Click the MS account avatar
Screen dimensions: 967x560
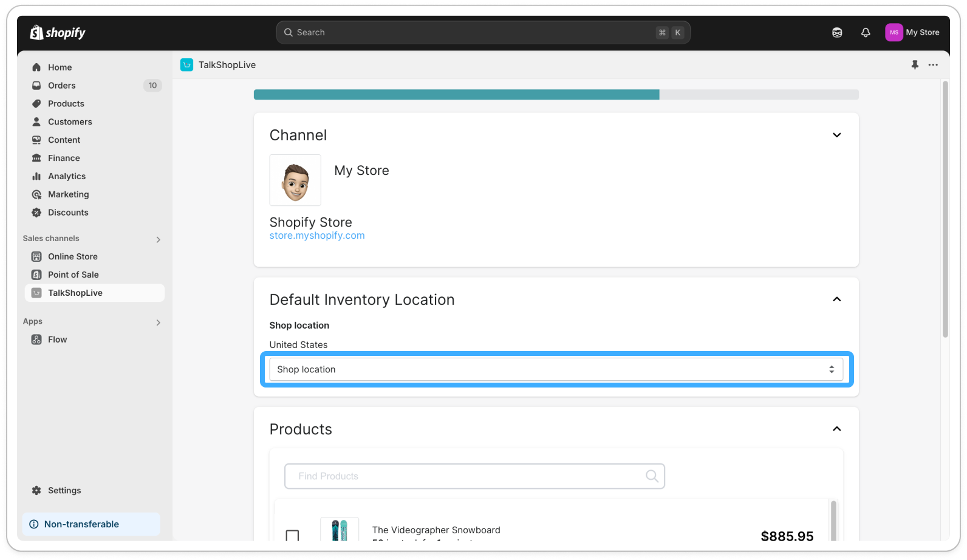[894, 32]
